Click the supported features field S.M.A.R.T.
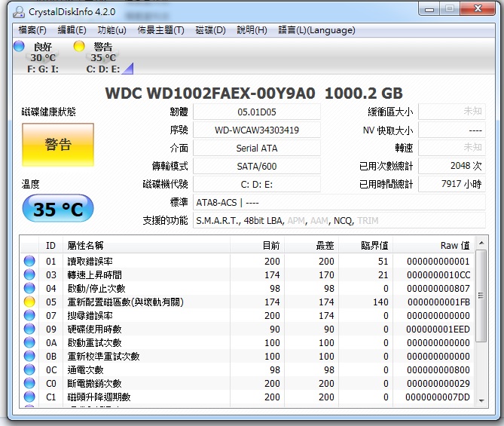 pos(339,220)
